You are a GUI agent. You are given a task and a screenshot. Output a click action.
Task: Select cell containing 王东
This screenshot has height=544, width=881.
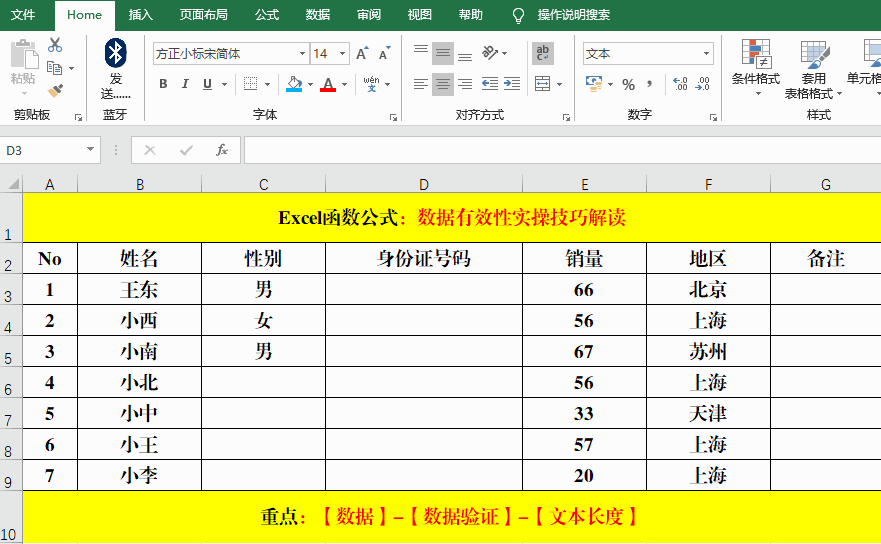139,289
